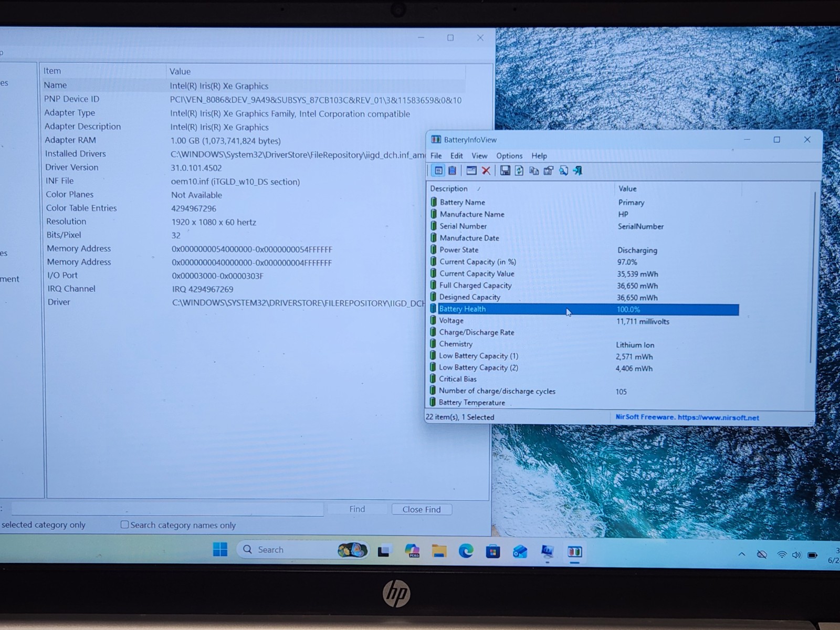Select the Low Battery Capacity (2) row
840x630 pixels.
[584, 368]
